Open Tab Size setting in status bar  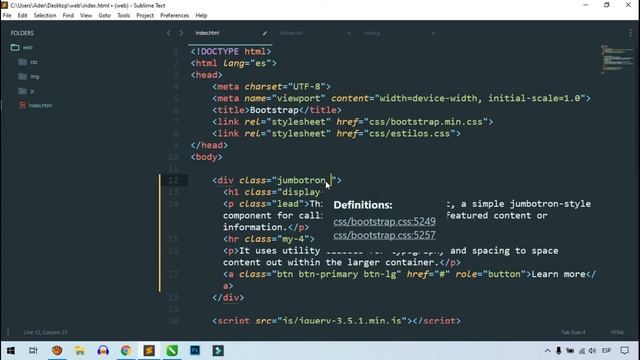pos(573,332)
